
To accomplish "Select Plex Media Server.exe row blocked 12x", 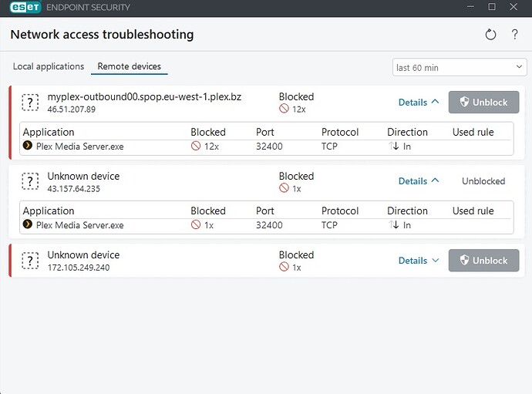I will coord(79,146).
